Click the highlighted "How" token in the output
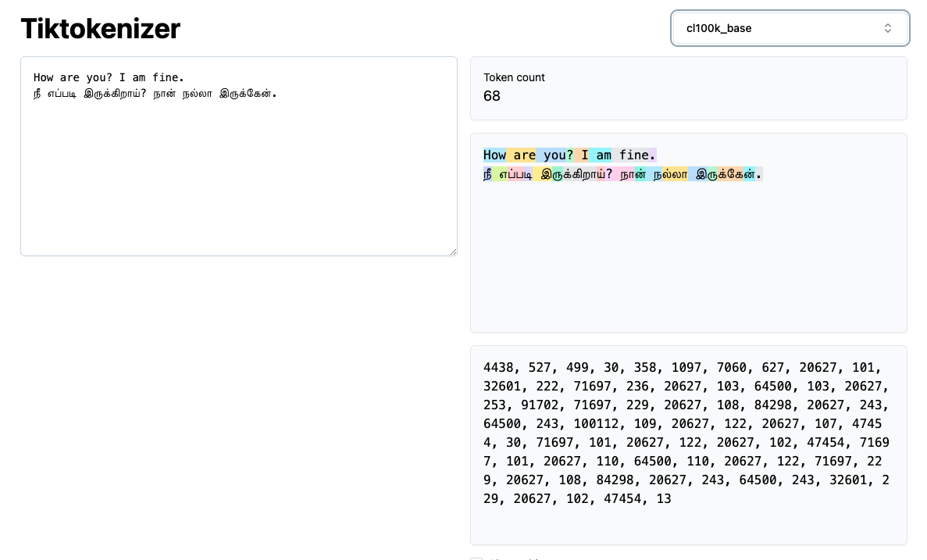Viewport: 927px width, 560px height. (495, 155)
